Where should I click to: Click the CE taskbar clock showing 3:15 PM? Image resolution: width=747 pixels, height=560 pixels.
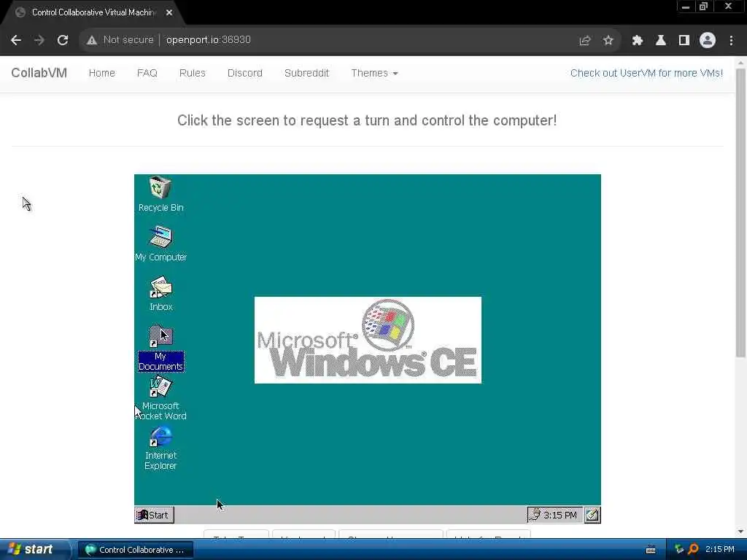coord(560,515)
